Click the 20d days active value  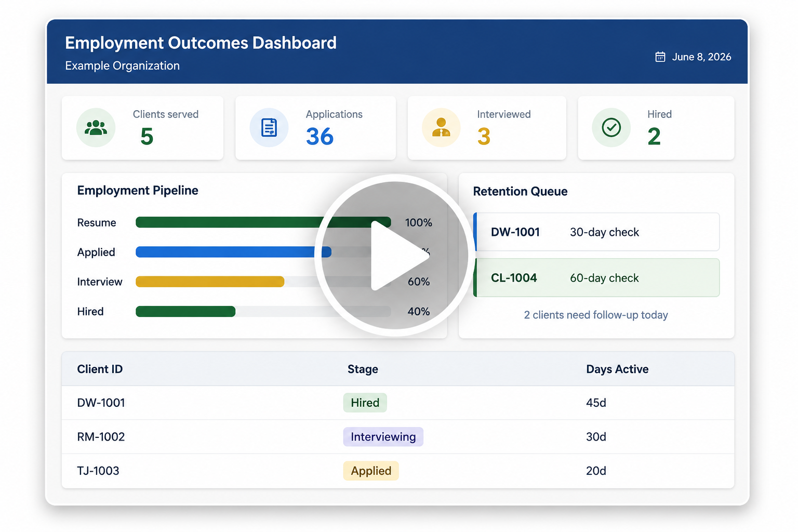596,471
